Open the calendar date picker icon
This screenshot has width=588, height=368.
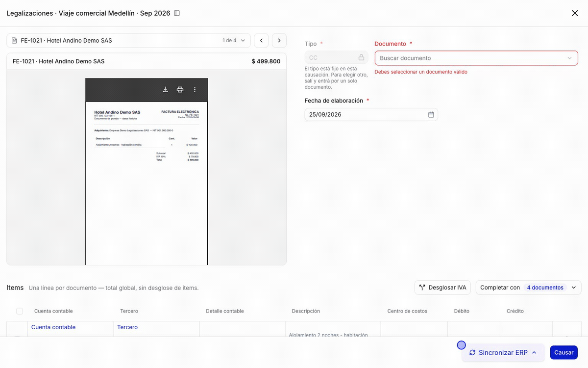coord(431,114)
